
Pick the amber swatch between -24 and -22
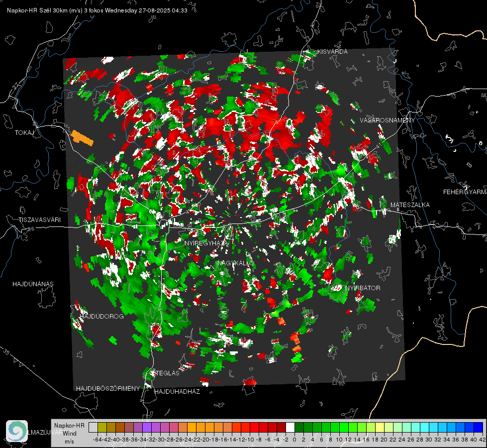coord(192,427)
